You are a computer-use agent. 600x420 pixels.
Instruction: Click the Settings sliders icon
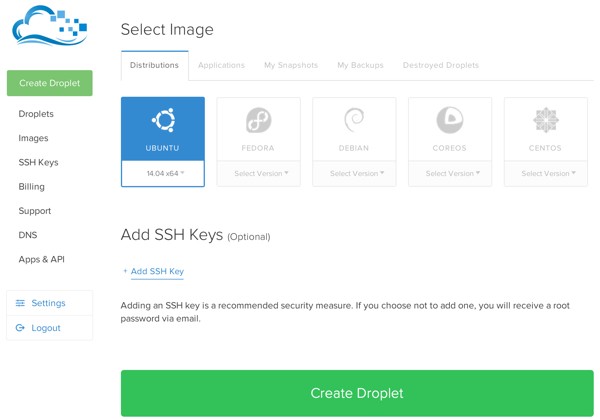(x=20, y=303)
